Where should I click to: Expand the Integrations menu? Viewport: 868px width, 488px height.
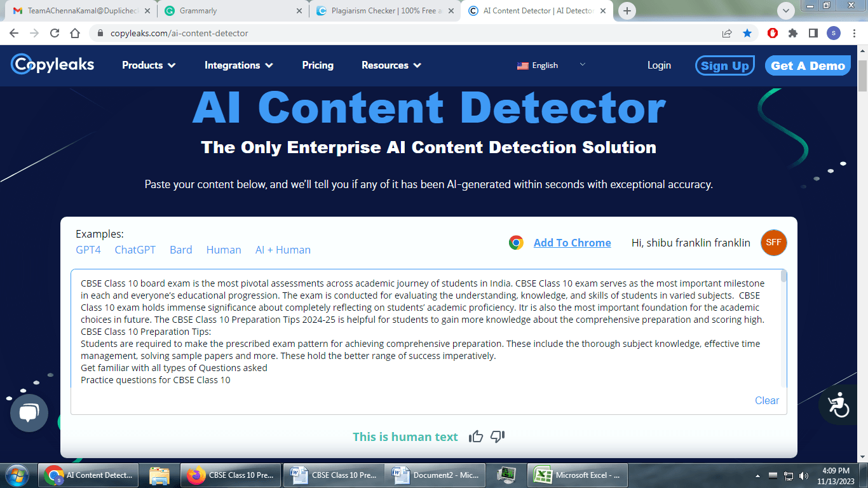(239, 65)
